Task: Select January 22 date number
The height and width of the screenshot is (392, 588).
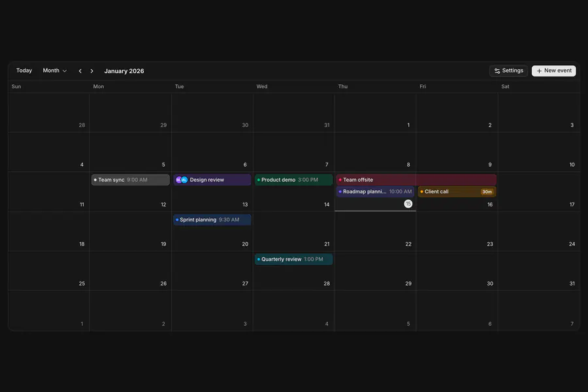Action: point(408,244)
